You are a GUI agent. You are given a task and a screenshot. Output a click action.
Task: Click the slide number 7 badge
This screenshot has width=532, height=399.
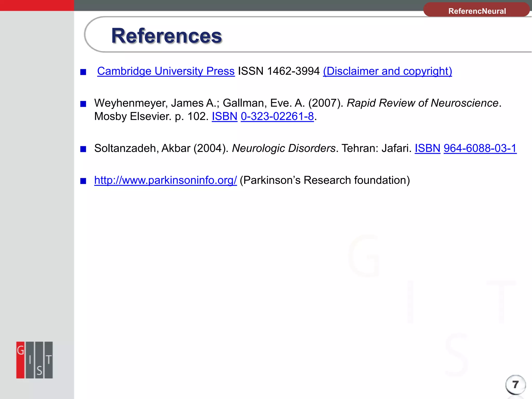[x=515, y=384]
